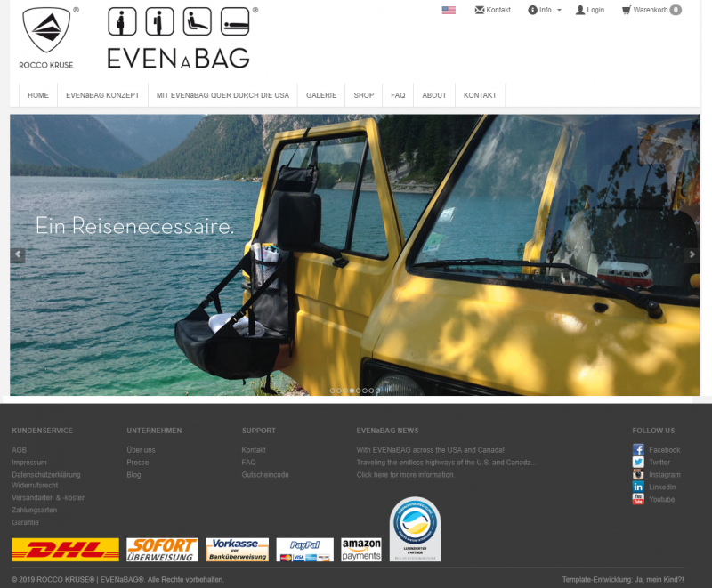Open the Datenschutzerklärung footer link

(45, 475)
